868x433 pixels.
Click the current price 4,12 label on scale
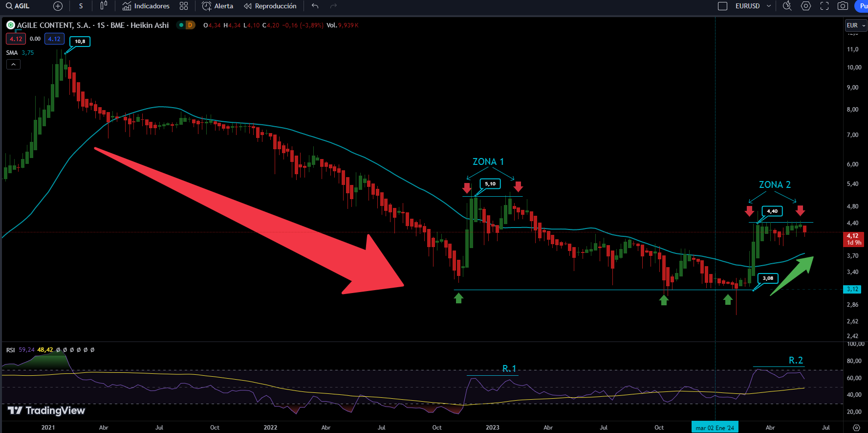point(854,239)
